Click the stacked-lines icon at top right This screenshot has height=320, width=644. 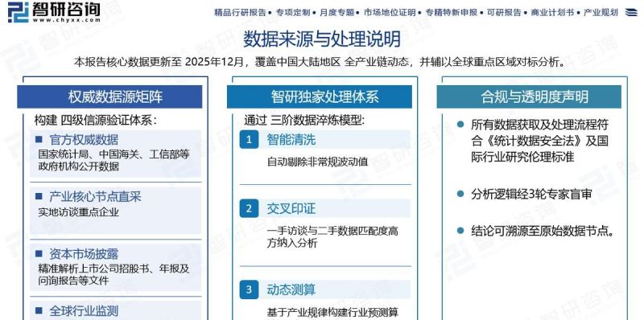pyautogui.click(x=631, y=13)
